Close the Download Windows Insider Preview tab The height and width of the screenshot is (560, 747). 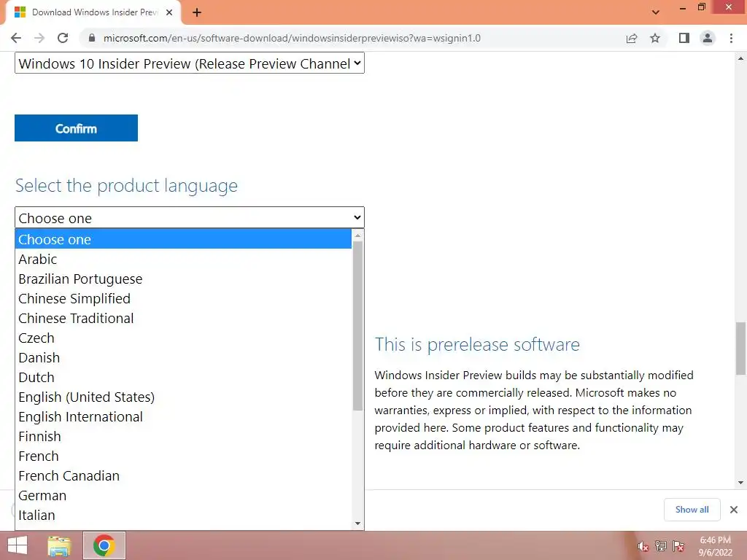(169, 12)
